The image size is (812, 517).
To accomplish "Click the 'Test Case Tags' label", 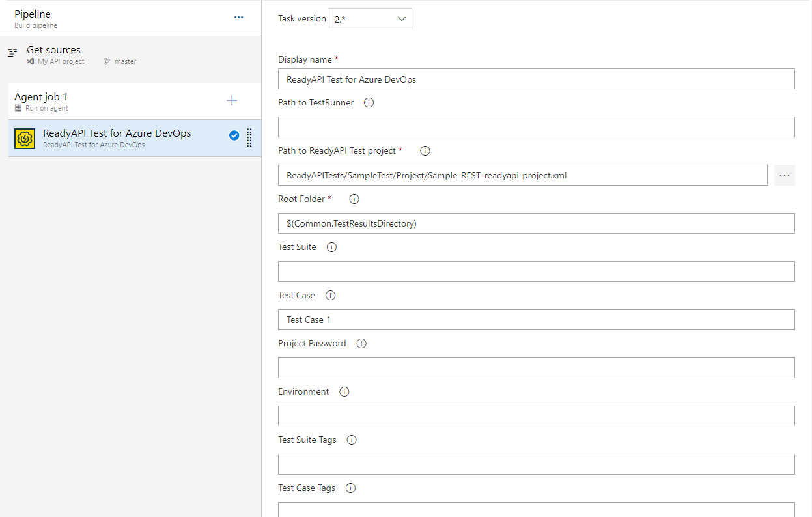I will click(x=307, y=488).
